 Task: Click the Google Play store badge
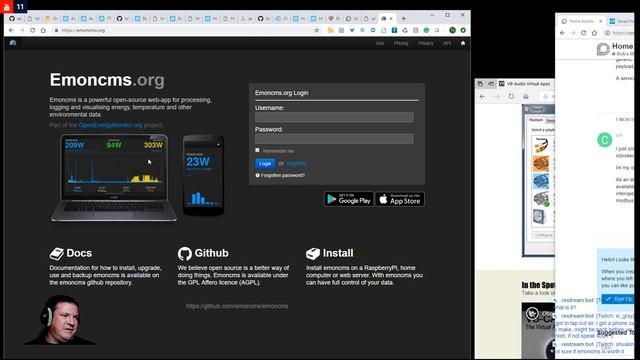(x=349, y=199)
